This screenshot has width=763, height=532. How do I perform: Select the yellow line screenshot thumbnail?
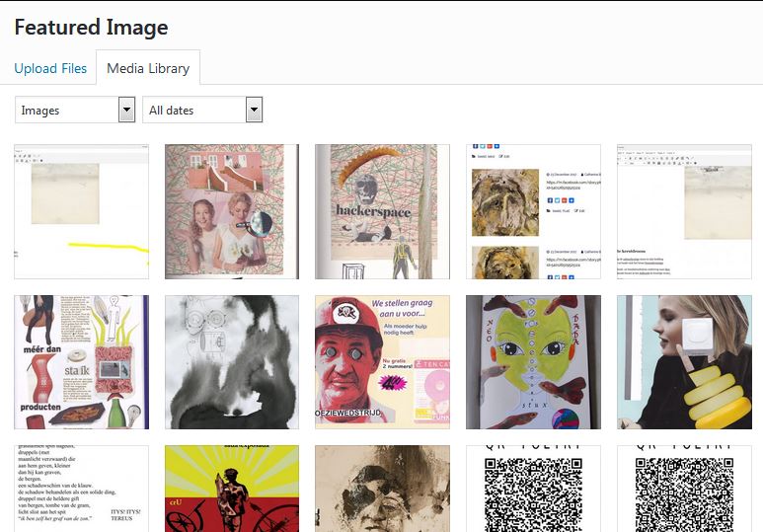coord(81,212)
